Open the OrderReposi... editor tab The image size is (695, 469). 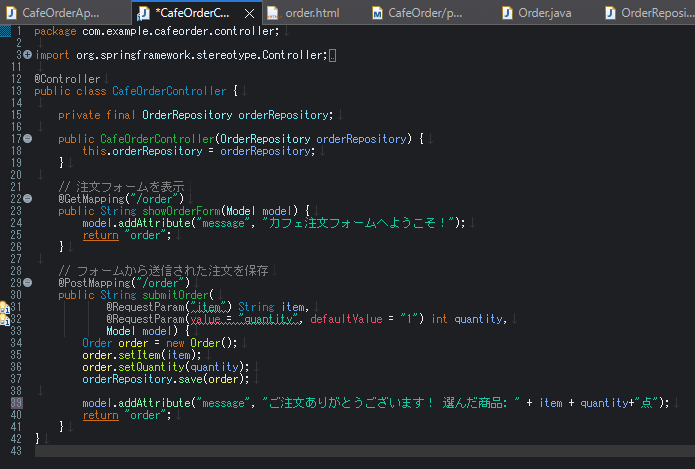(x=656, y=13)
